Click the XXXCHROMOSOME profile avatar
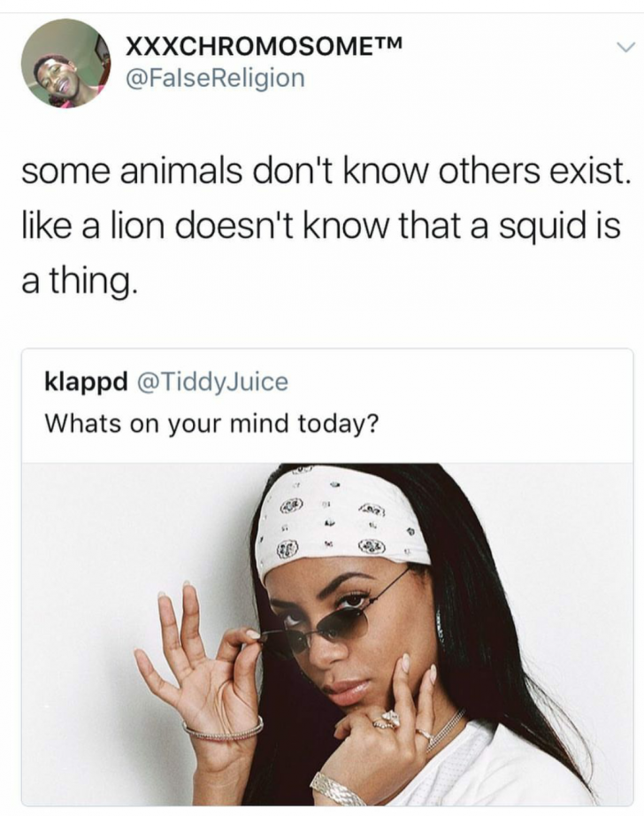This screenshot has height=816, width=644. click(x=65, y=63)
